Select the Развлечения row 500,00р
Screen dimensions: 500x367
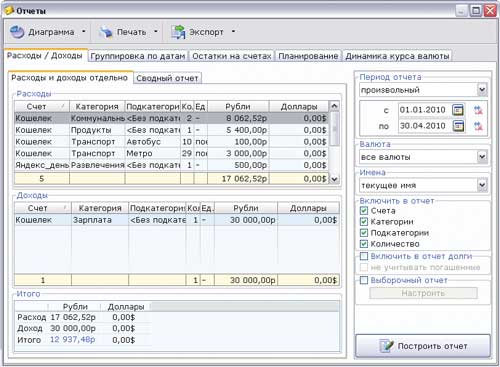[171, 165]
